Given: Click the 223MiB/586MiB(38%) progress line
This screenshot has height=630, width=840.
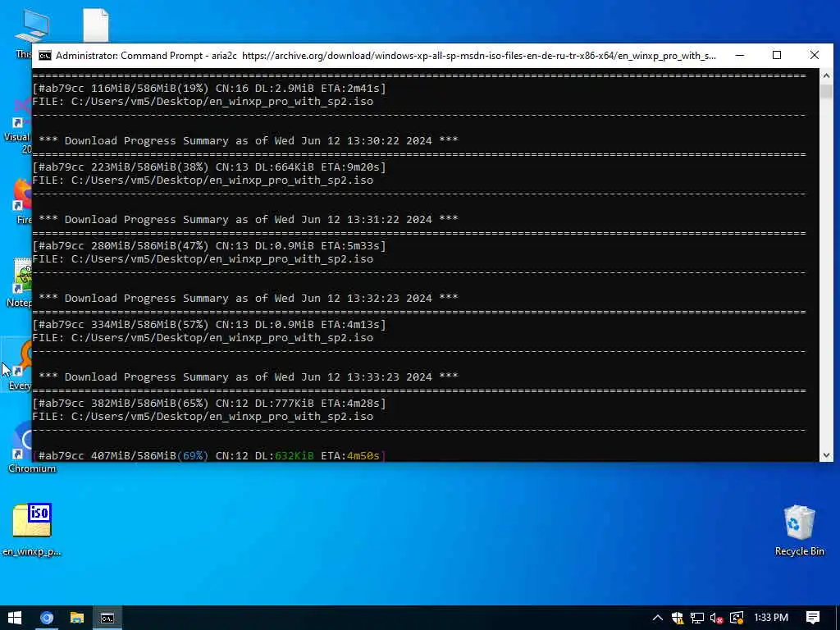Looking at the screenshot, I should (209, 167).
